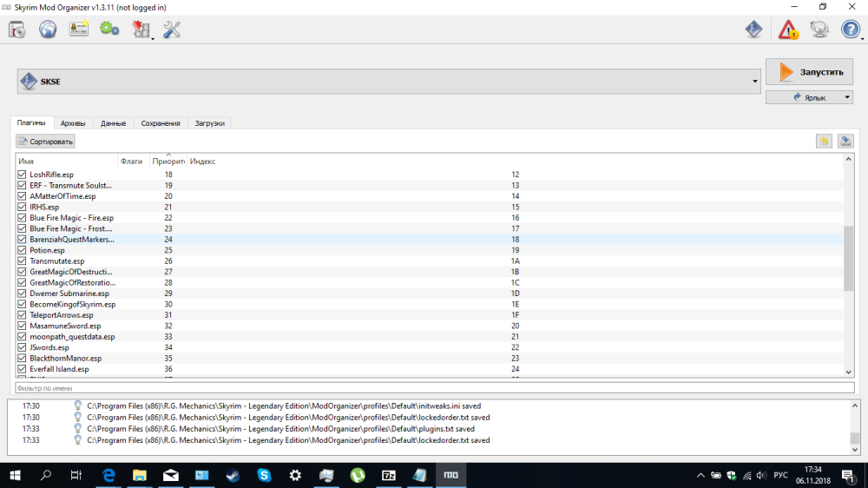Click the Запустить run button
868x488 pixels.
click(809, 72)
